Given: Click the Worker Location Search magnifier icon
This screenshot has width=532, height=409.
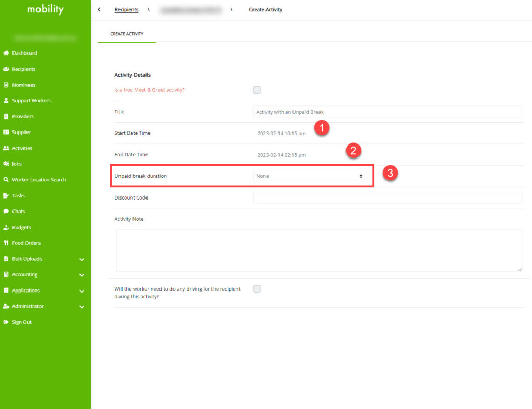Looking at the screenshot, I should pos(6,180).
